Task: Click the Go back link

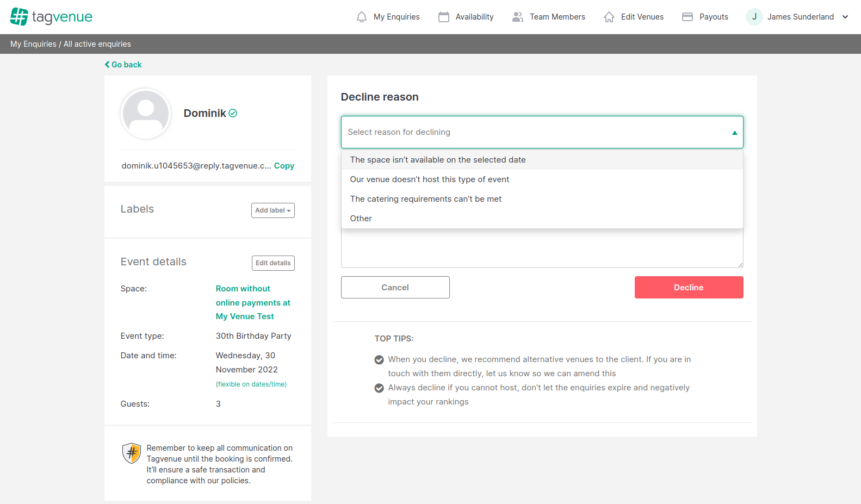Action: click(123, 65)
